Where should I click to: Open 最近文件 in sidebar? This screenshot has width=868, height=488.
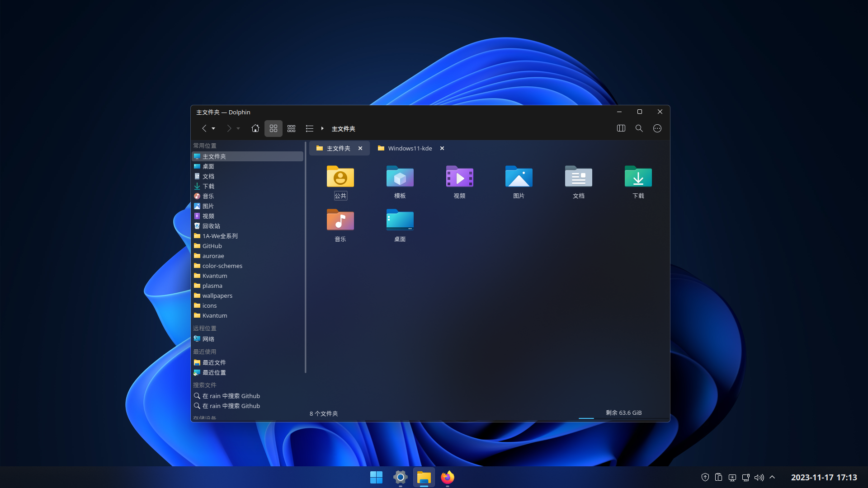coord(247,362)
